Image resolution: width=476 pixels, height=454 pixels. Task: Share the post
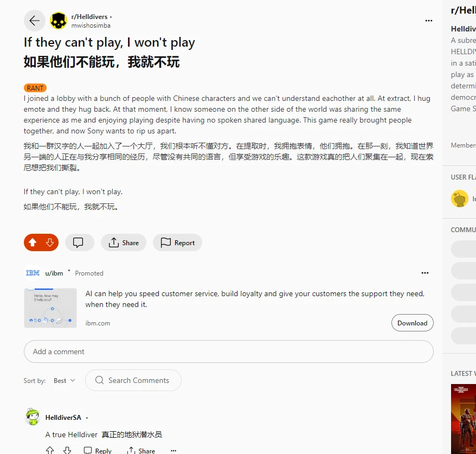(x=124, y=242)
